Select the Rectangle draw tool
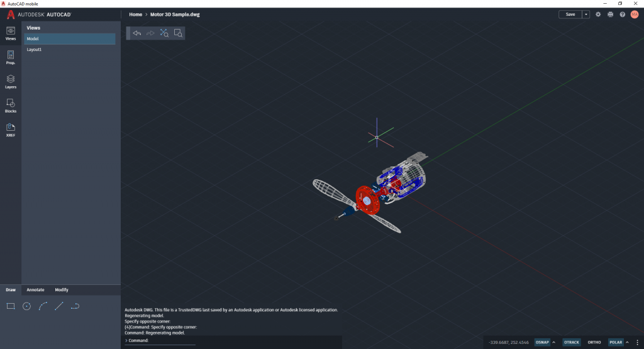Screen dimensions: 644x349 click(11, 306)
